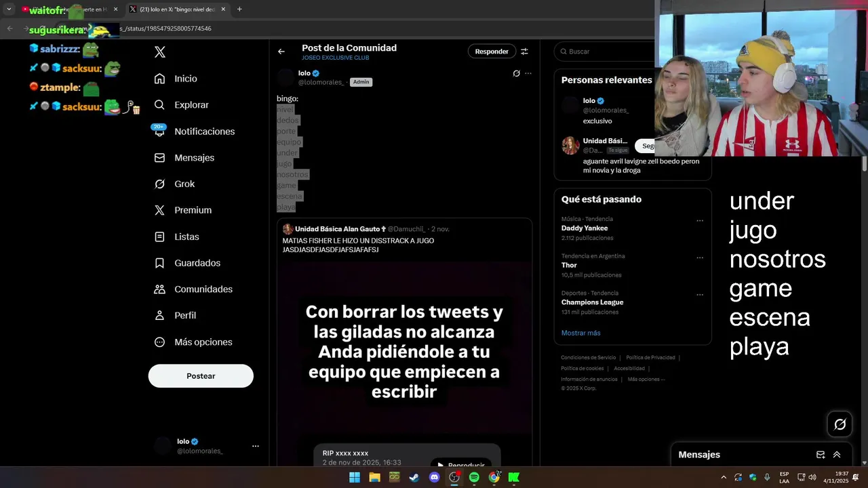Click the Windows Start button
Image resolution: width=868 pixels, height=488 pixels.
(x=354, y=477)
